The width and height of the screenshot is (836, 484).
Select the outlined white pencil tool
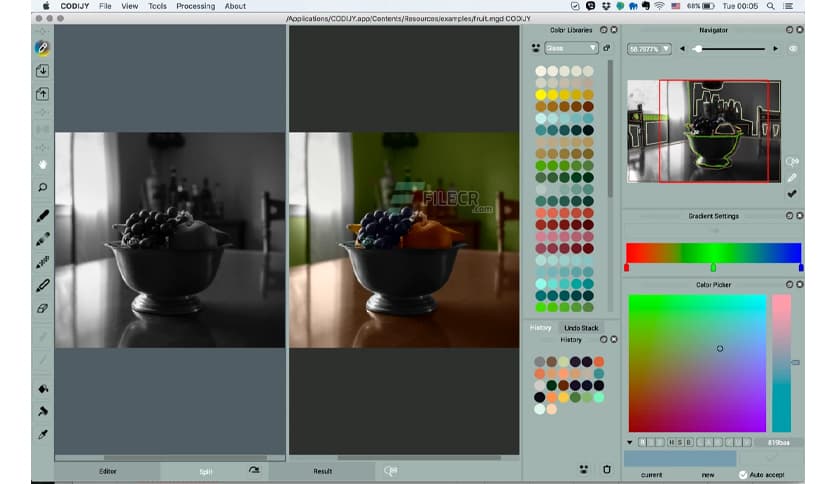pos(43,286)
